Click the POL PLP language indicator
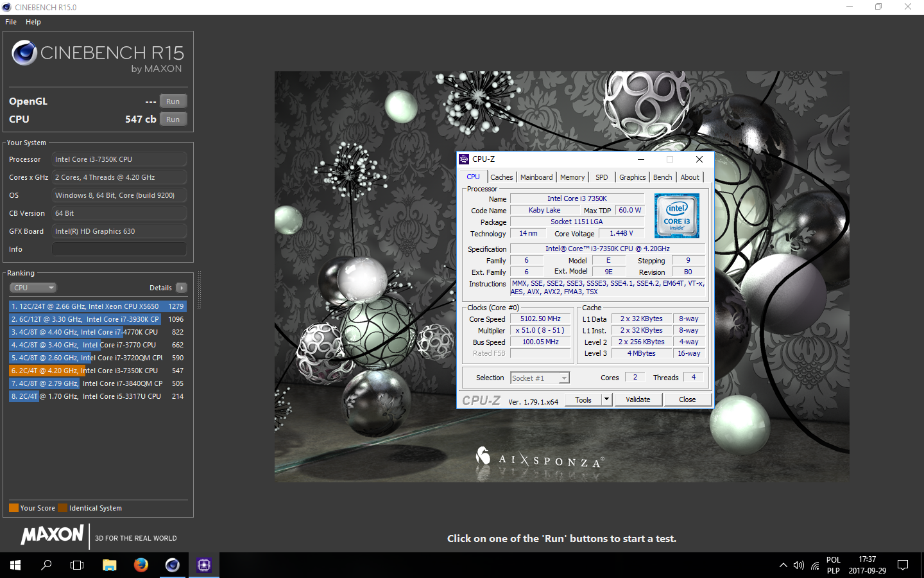The height and width of the screenshot is (578, 924). (x=834, y=565)
